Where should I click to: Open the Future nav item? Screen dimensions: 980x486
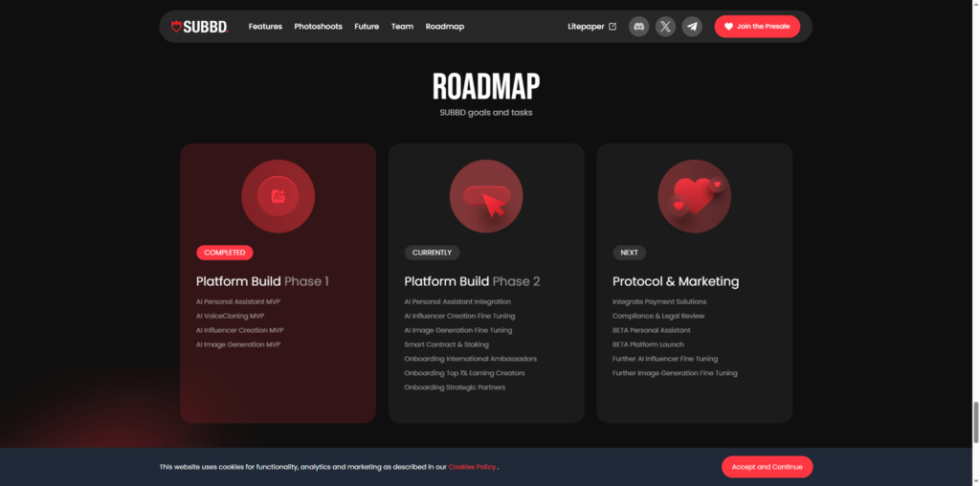pyautogui.click(x=367, y=26)
